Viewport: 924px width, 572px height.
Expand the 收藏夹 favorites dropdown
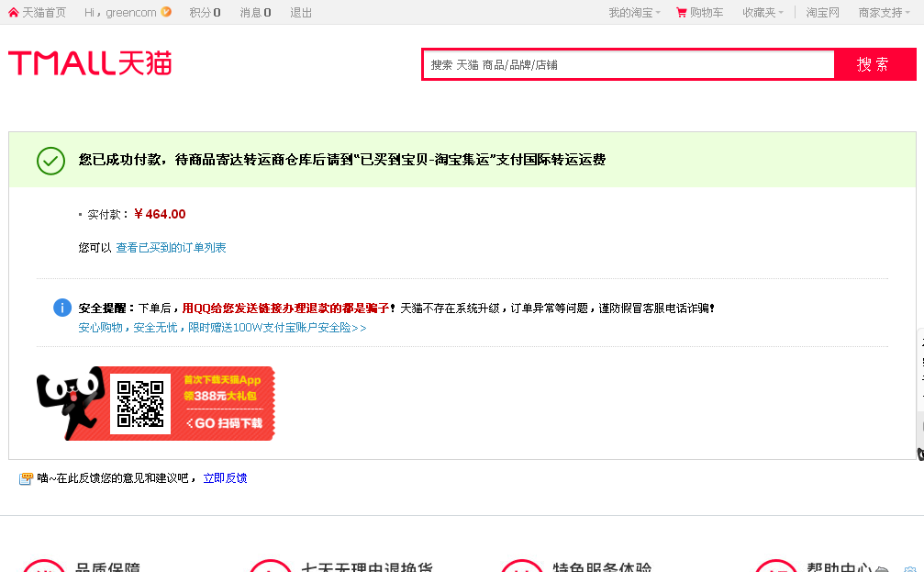(763, 12)
